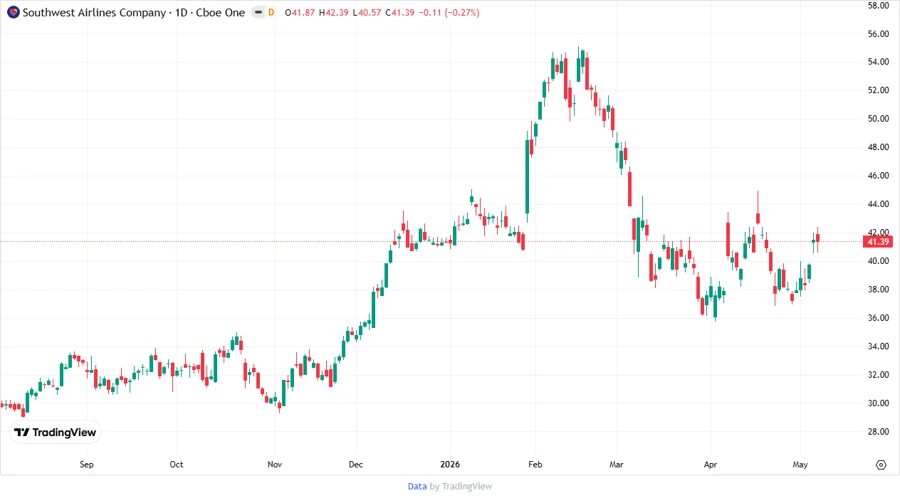
Task: Click the Oct label on time axis
Action: 176,464
